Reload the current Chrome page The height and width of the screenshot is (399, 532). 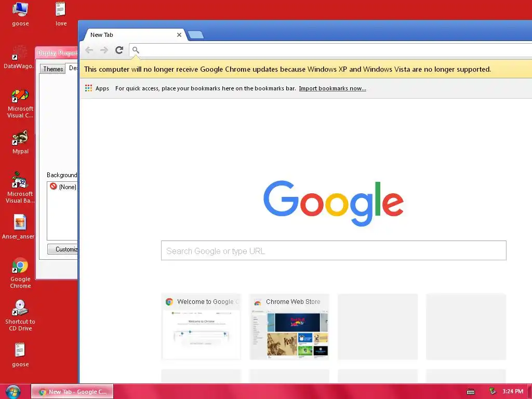119,50
